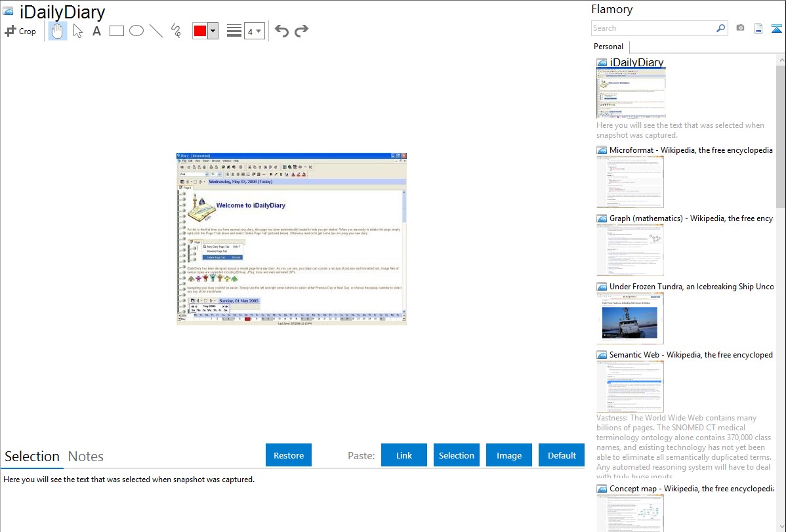Viewport: 786px width, 532px height.
Task: Click the iDailyDiary window icon in the title
Action: [x=8, y=12]
